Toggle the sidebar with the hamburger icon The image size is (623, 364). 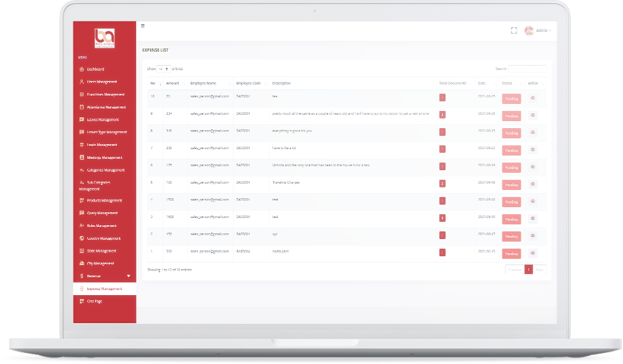[142, 25]
